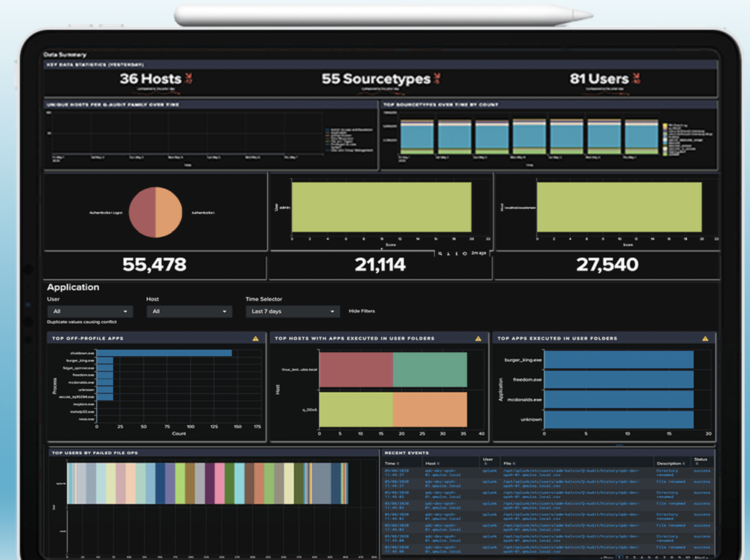Click File renamed in the 11:49:02 event row
750x560 pixels.
click(670, 525)
